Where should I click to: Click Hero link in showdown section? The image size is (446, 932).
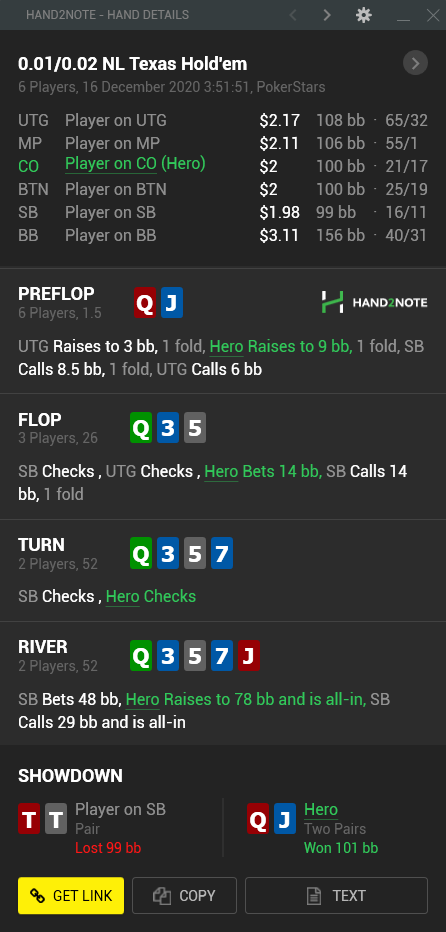[x=321, y=810]
